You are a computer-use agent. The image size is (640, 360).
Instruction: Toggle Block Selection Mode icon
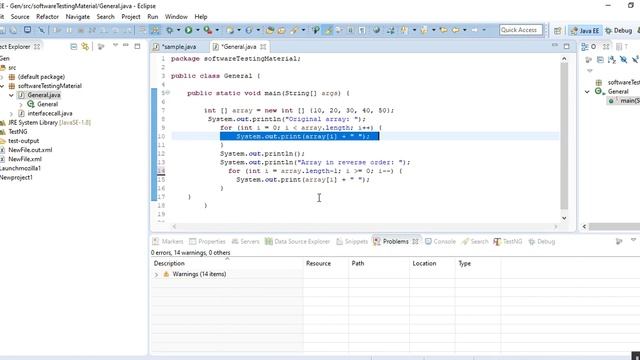tap(350, 30)
